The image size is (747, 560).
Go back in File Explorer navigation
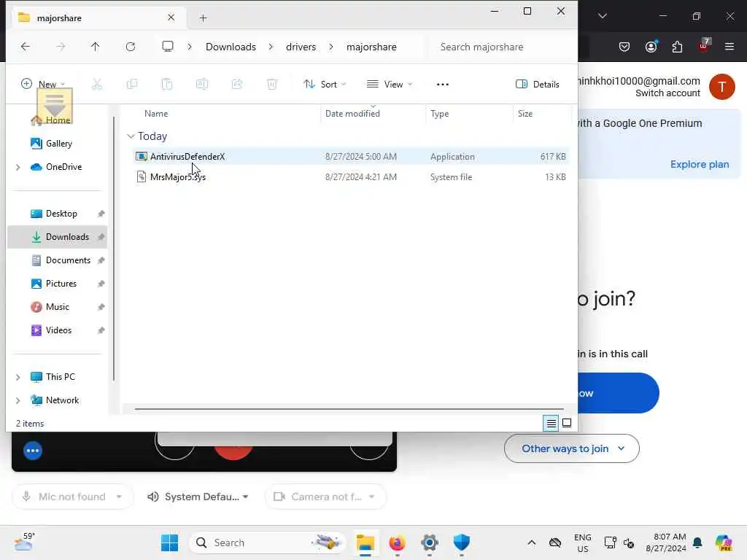(x=26, y=47)
